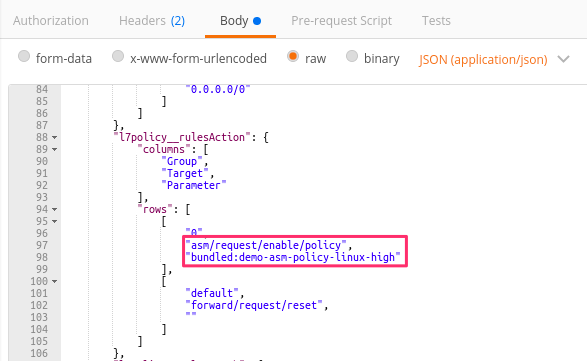
Task: Collapse the fold arrow at line 88
Action: point(55,138)
